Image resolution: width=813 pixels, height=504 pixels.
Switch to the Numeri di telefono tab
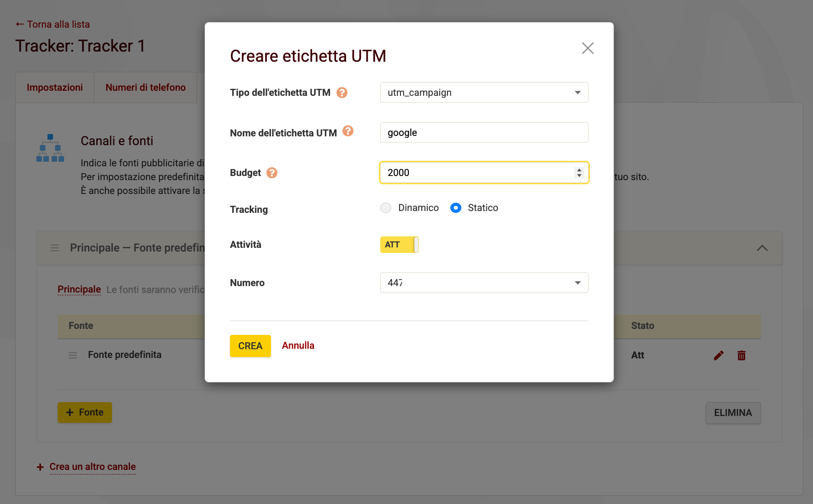click(x=146, y=87)
